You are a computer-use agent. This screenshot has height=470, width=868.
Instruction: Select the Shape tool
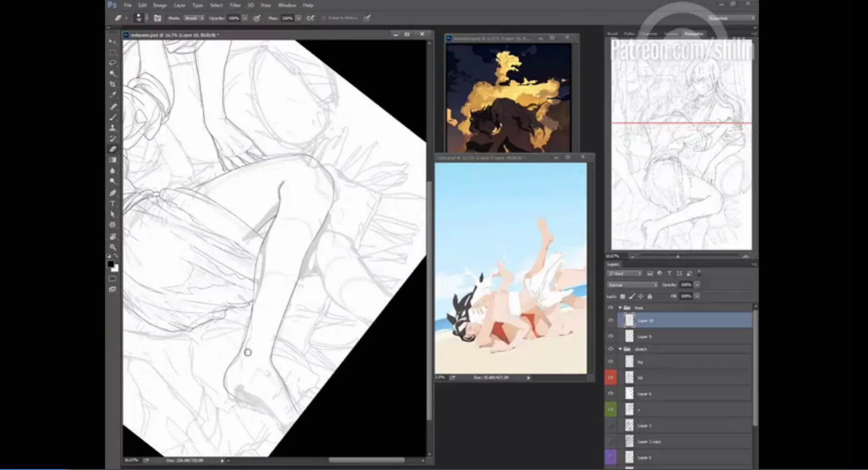(113, 225)
